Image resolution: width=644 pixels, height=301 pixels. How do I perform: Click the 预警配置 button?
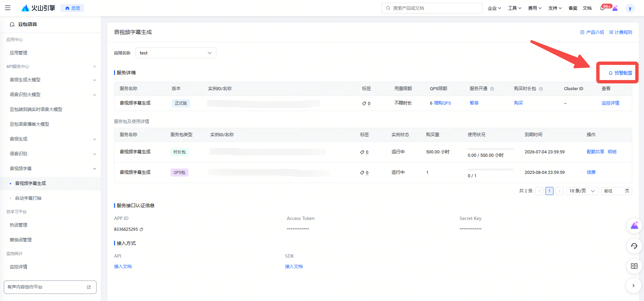(620, 73)
